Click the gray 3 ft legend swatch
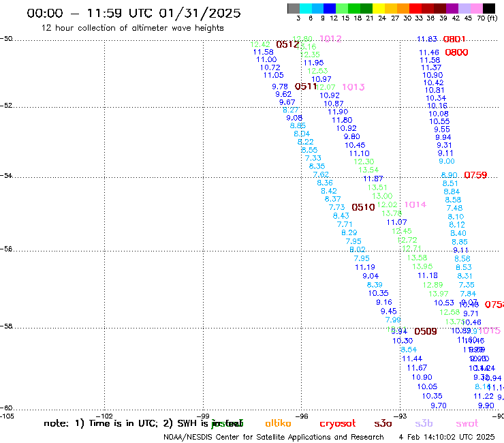The height and width of the screenshot is (443, 504). (294, 8)
